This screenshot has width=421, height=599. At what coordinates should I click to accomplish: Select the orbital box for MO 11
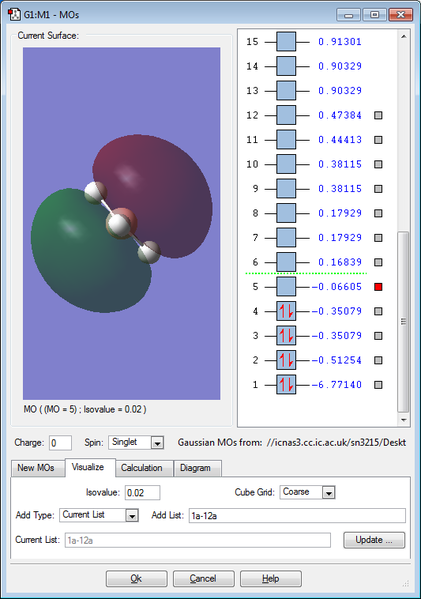(286, 139)
